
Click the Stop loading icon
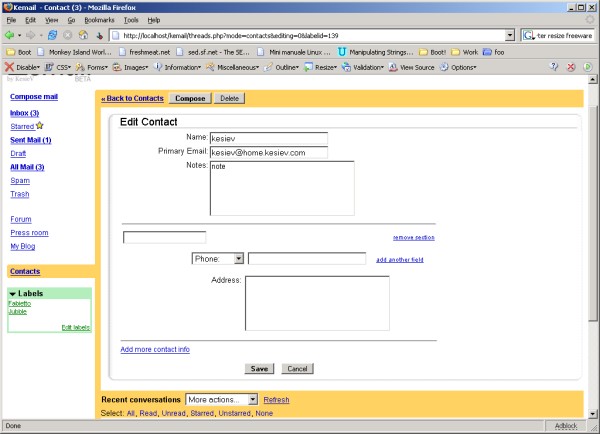(68, 35)
